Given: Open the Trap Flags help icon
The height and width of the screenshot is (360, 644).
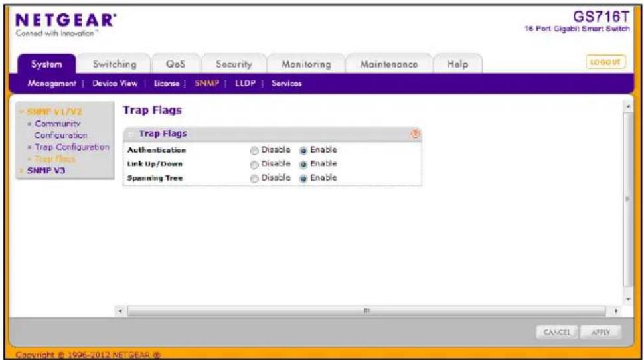Looking at the screenshot, I should 415,134.
